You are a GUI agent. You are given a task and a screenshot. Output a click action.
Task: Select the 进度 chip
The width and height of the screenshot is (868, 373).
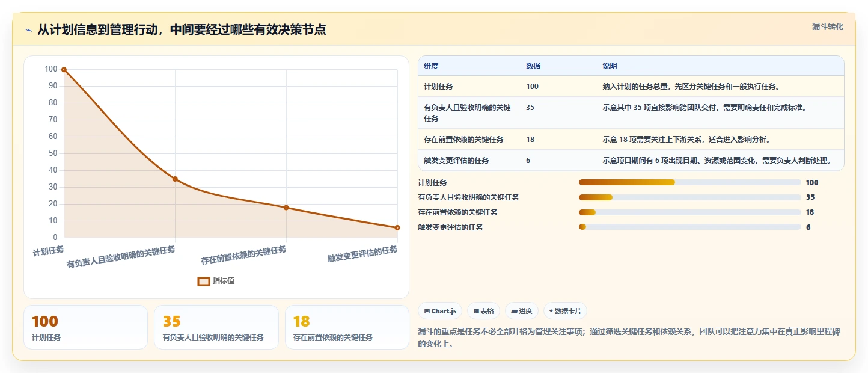(x=522, y=311)
